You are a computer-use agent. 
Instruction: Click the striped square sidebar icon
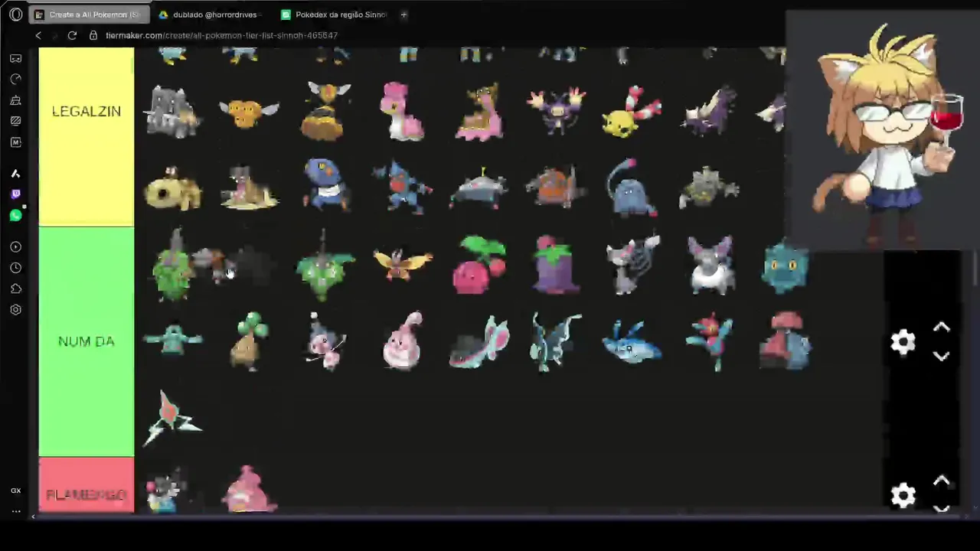coord(15,121)
